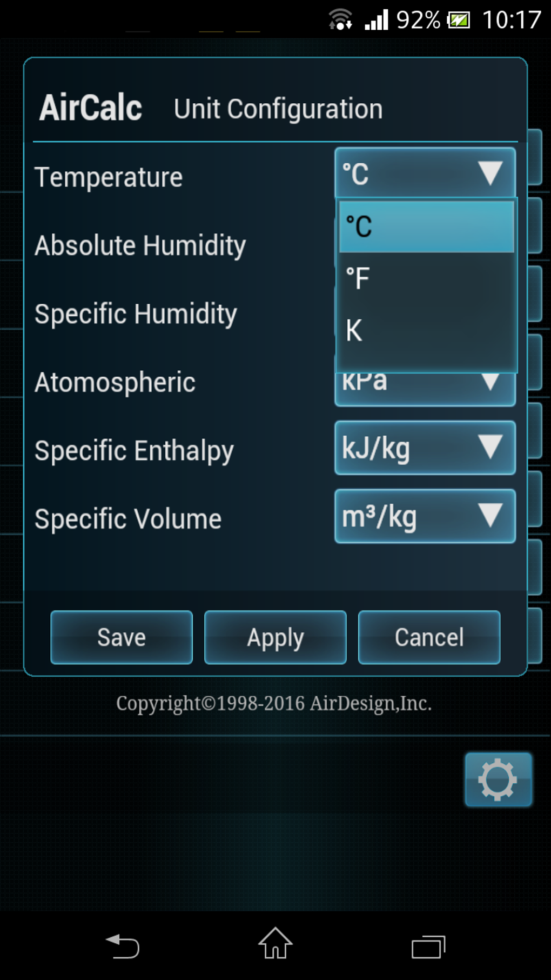
Task: Save the unit configuration
Action: (121, 637)
